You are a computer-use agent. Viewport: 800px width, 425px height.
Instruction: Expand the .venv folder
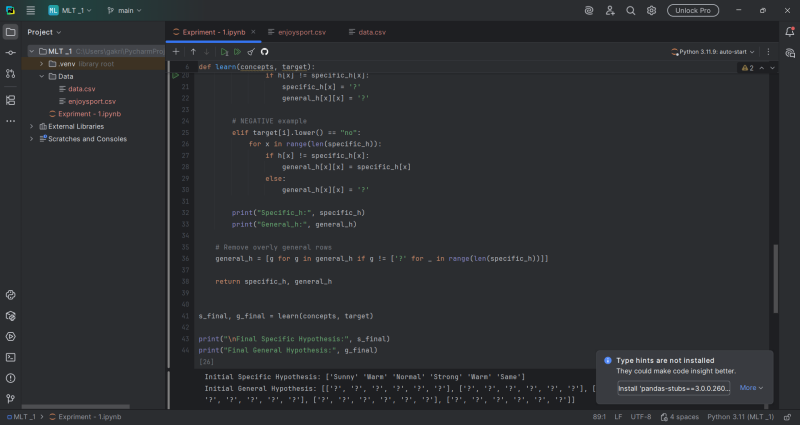tap(42, 63)
